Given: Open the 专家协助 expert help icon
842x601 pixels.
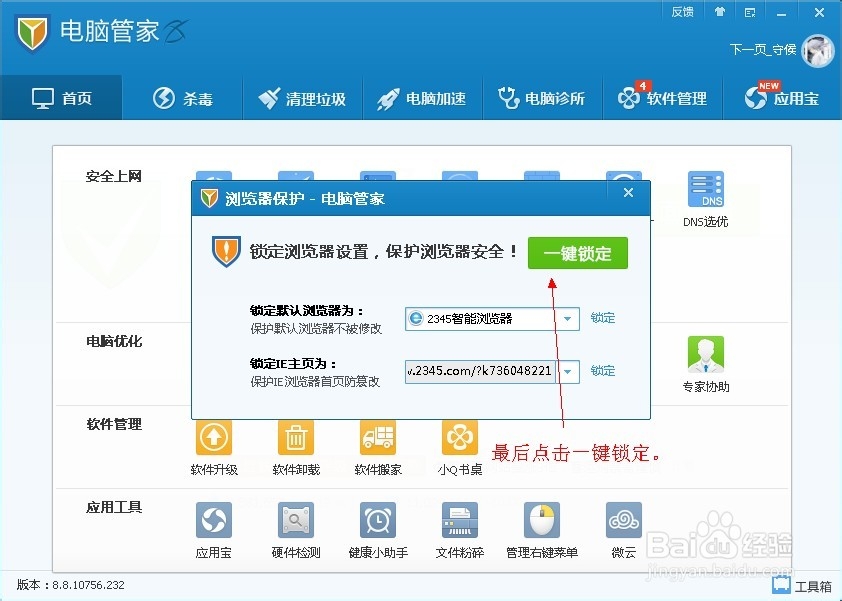Looking at the screenshot, I should click(706, 354).
